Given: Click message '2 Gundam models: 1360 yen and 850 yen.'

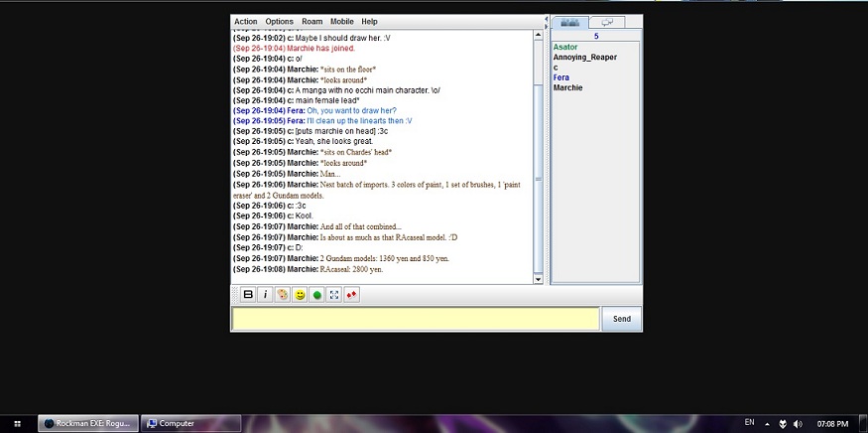Looking at the screenshot, I should click(x=385, y=259).
